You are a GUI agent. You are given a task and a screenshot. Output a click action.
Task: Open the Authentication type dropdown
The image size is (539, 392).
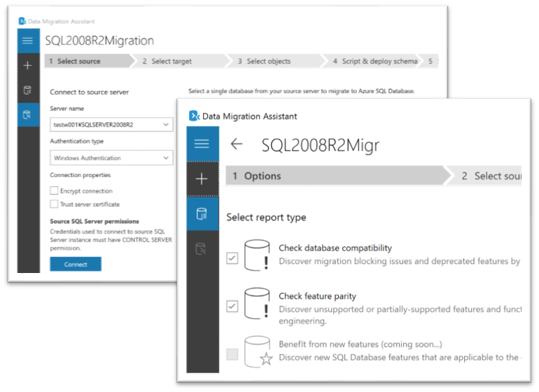click(166, 158)
